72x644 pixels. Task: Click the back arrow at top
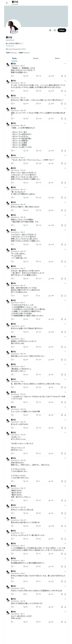(7, 3)
